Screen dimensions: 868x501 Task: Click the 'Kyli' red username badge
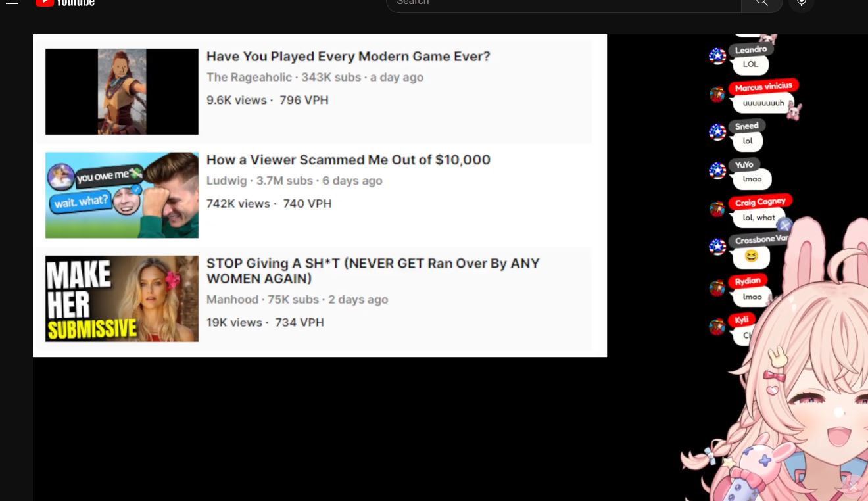[x=742, y=320]
